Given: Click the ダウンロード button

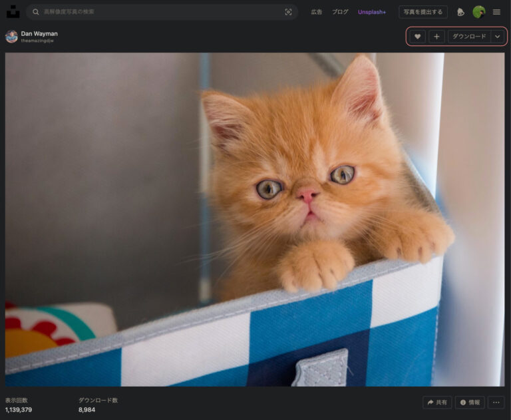Looking at the screenshot, I should pos(469,37).
